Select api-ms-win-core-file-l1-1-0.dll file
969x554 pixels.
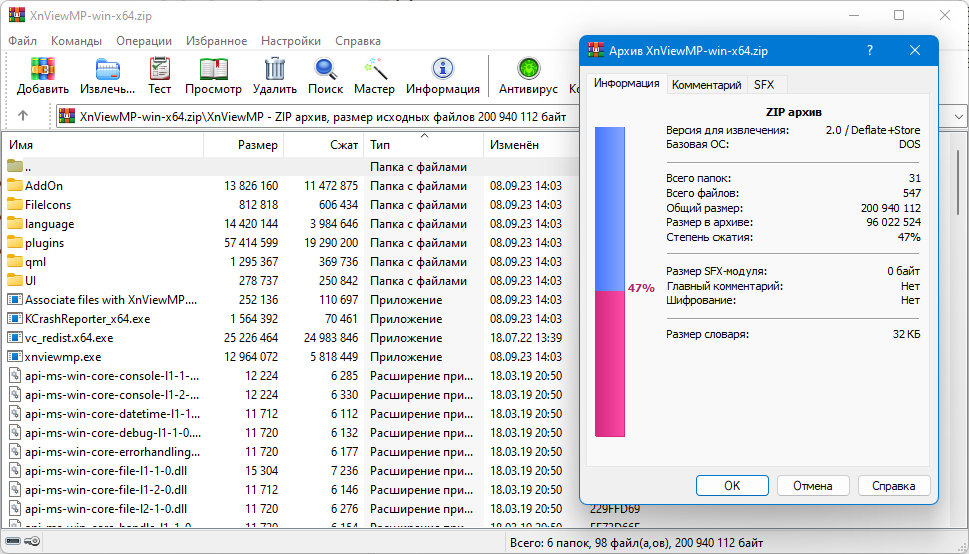(x=97, y=471)
